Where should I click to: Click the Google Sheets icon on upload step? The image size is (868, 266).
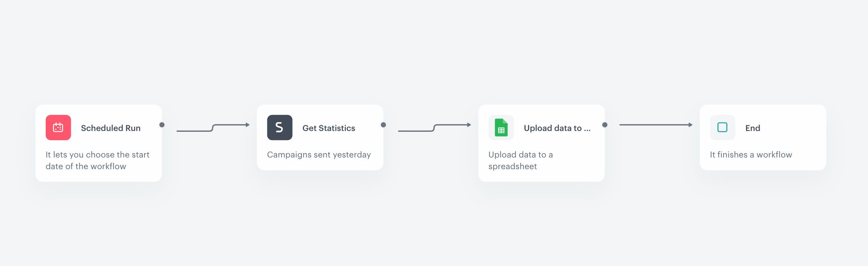point(501,127)
